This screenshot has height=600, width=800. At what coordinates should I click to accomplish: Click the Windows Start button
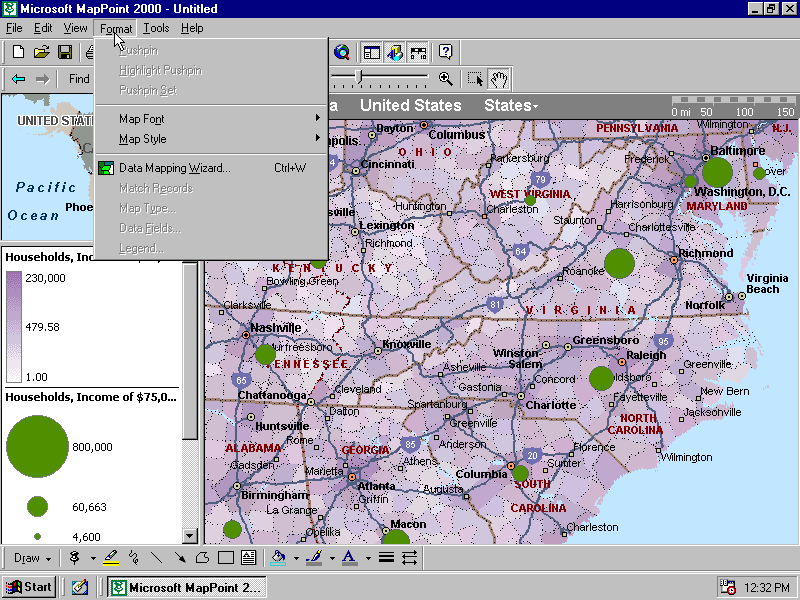[x=29, y=587]
